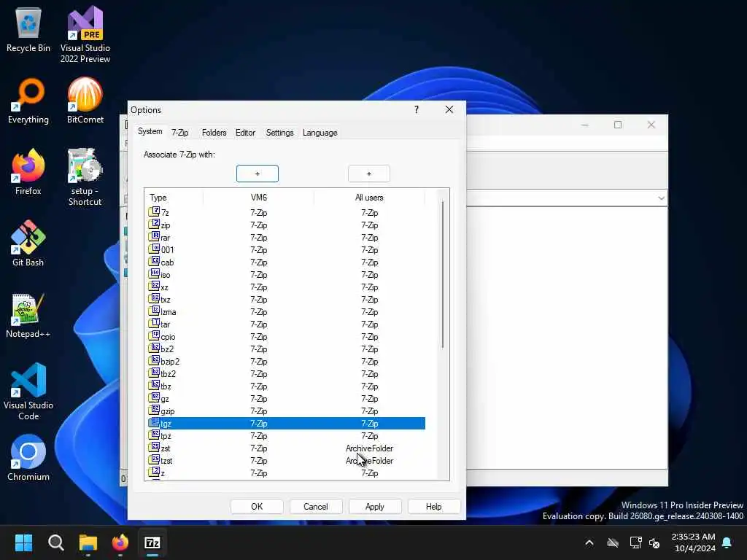Launch the Everything search shortcut
Image resolution: width=747 pixels, height=560 pixels.
(28, 101)
